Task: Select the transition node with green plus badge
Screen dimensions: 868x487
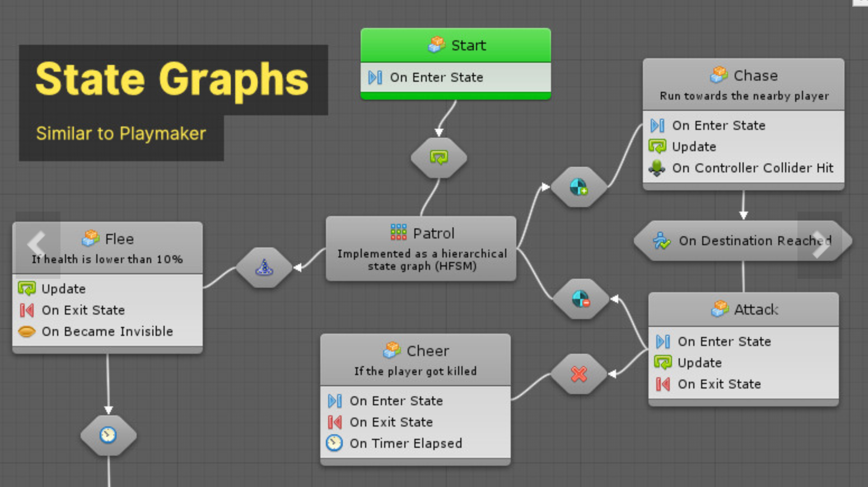Action: (x=578, y=187)
